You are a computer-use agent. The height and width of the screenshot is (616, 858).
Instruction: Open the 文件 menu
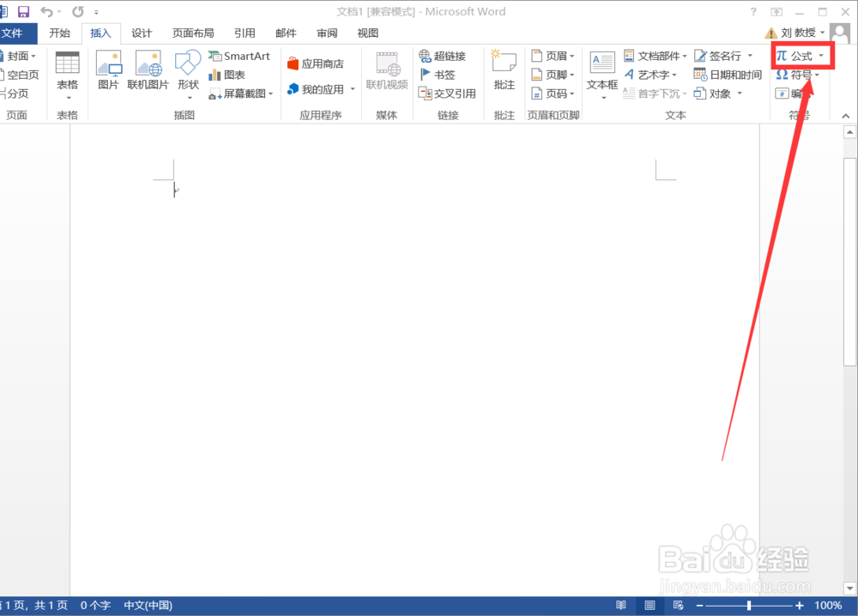[x=15, y=33]
